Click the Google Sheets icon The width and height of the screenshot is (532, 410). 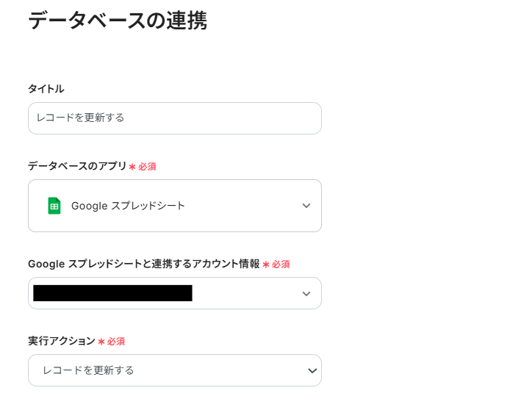tap(54, 206)
